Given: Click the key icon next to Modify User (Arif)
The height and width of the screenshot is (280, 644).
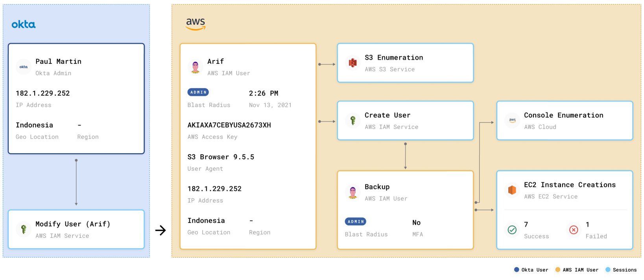Looking at the screenshot, I should [24, 229].
